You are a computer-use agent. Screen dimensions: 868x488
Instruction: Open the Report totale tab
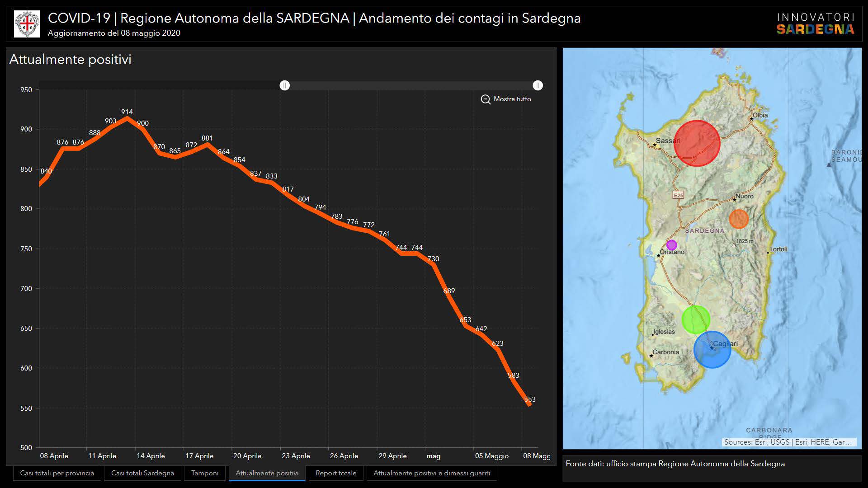click(336, 473)
